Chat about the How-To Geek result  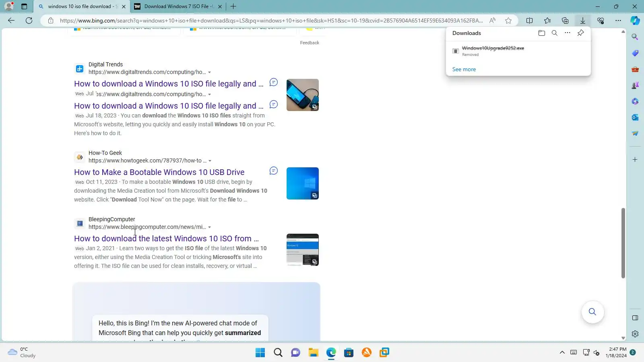click(x=274, y=171)
